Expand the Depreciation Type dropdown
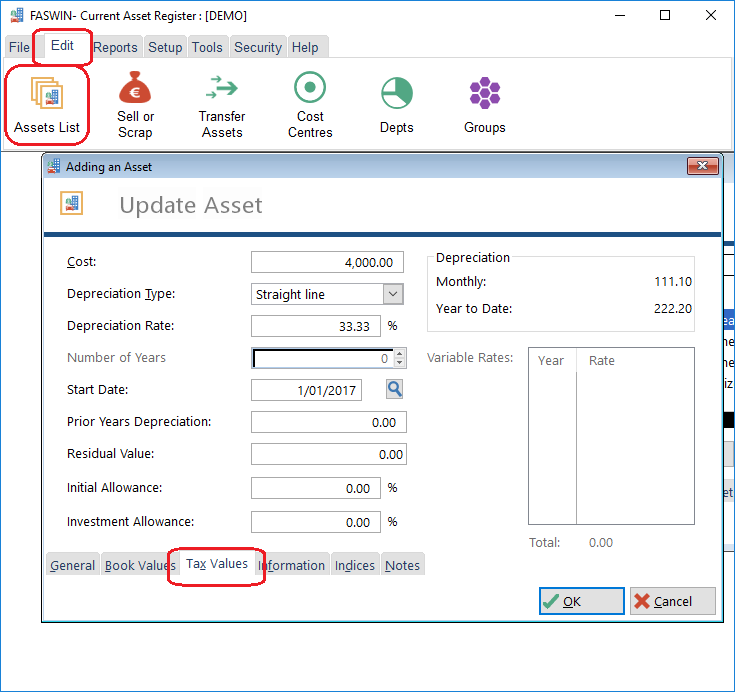Viewport: 735px width, 692px height. tap(393, 294)
